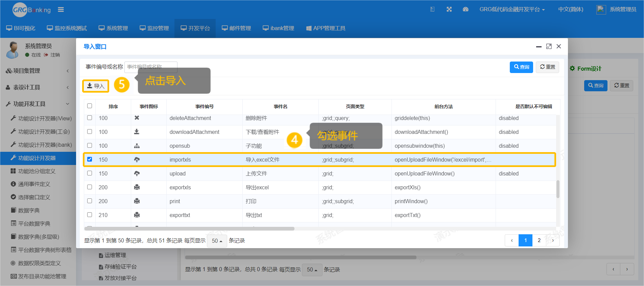Open 功能设计开发器(View) in sidebar

point(41,118)
